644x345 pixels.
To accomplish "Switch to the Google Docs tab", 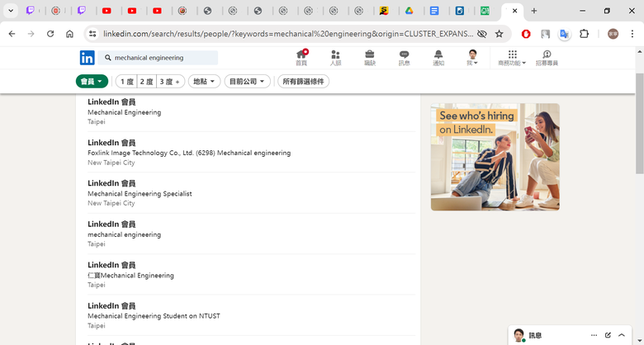I will coord(434,11).
